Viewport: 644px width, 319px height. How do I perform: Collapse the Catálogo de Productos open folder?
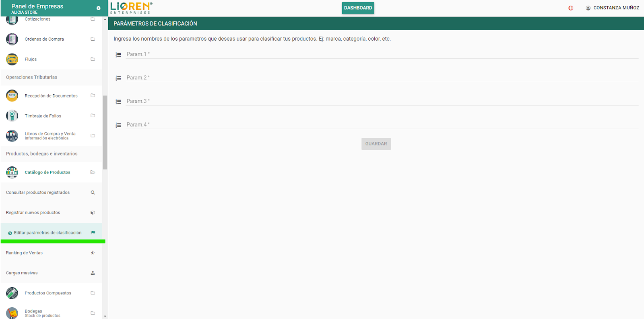[x=93, y=172]
